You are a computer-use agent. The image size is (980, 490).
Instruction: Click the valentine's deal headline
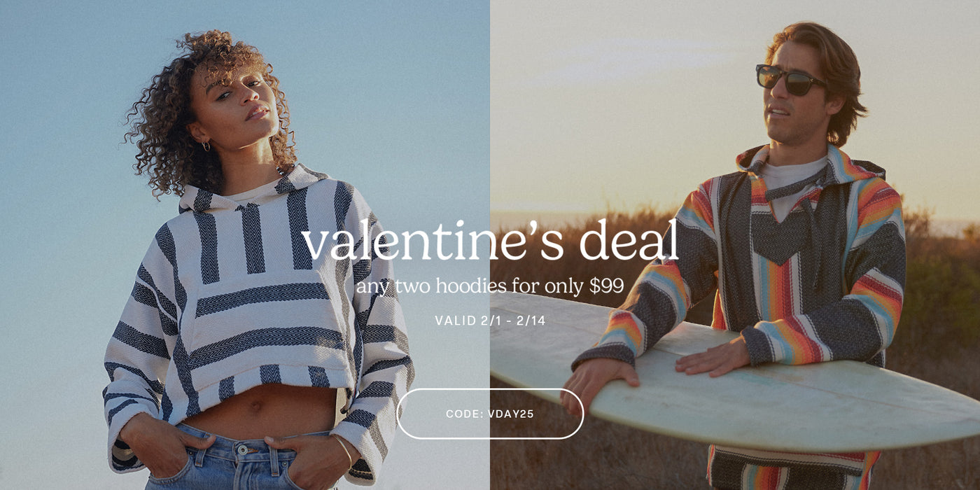490,240
